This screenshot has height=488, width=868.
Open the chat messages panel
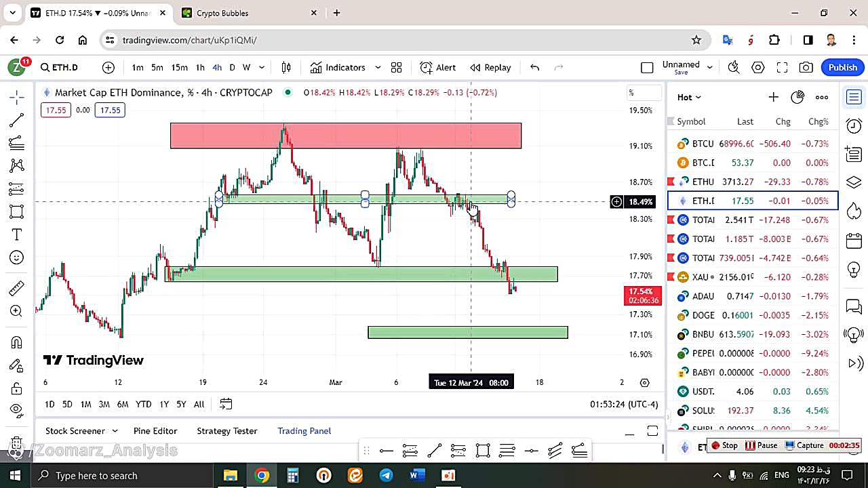854,306
